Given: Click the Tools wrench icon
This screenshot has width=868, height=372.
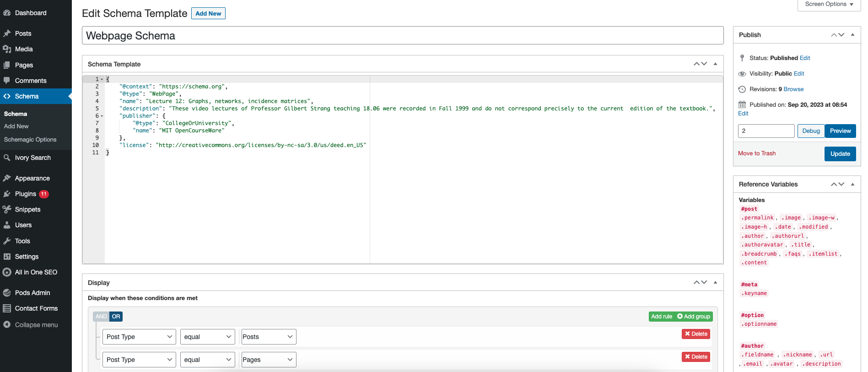Looking at the screenshot, I should (x=7, y=241).
